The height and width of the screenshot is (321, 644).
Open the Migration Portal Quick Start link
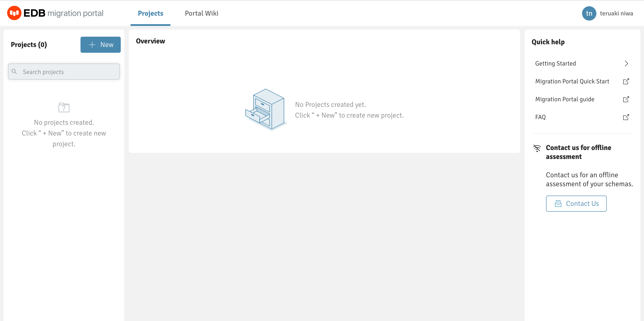click(x=572, y=81)
